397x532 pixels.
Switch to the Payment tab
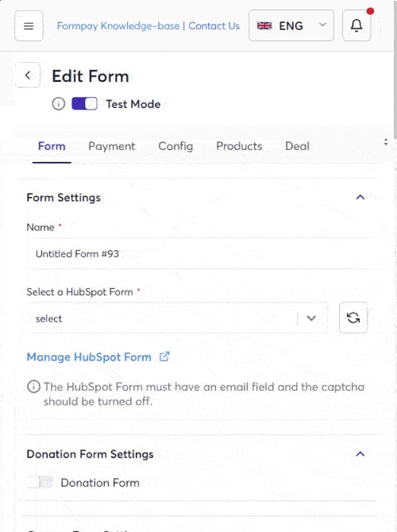point(112,146)
